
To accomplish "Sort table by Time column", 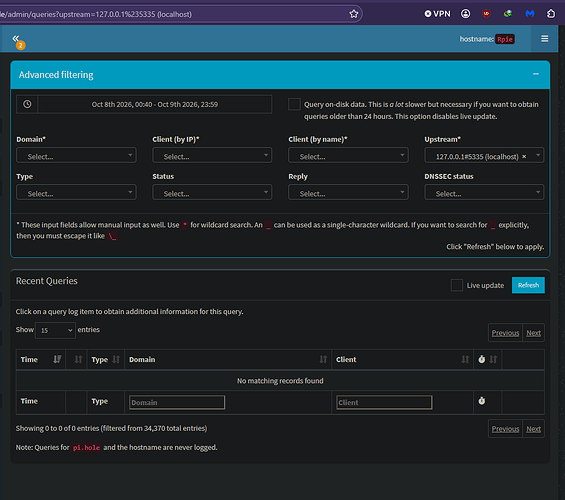I will (41, 360).
